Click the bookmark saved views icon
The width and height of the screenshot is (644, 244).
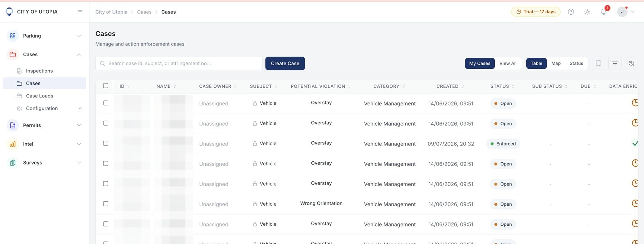[598, 63]
